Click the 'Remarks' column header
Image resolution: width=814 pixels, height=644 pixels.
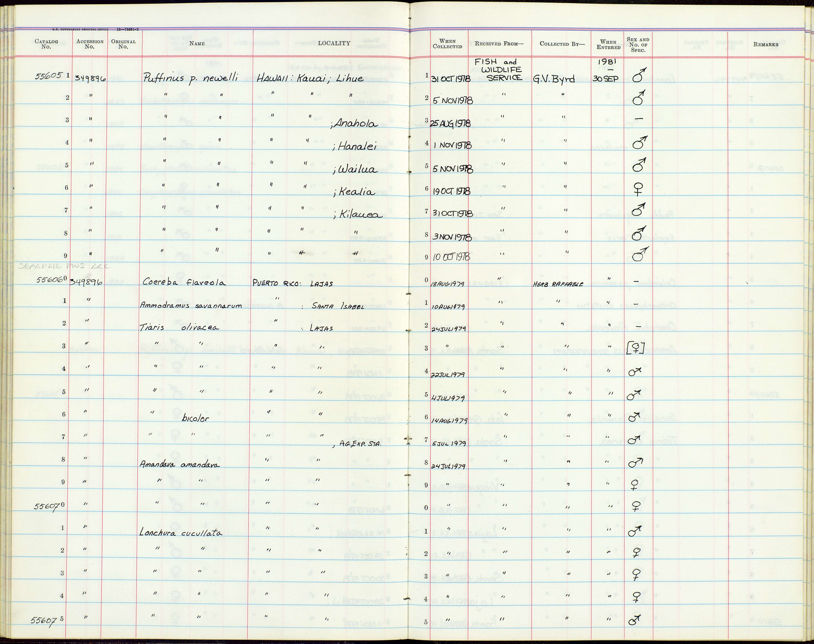point(766,44)
